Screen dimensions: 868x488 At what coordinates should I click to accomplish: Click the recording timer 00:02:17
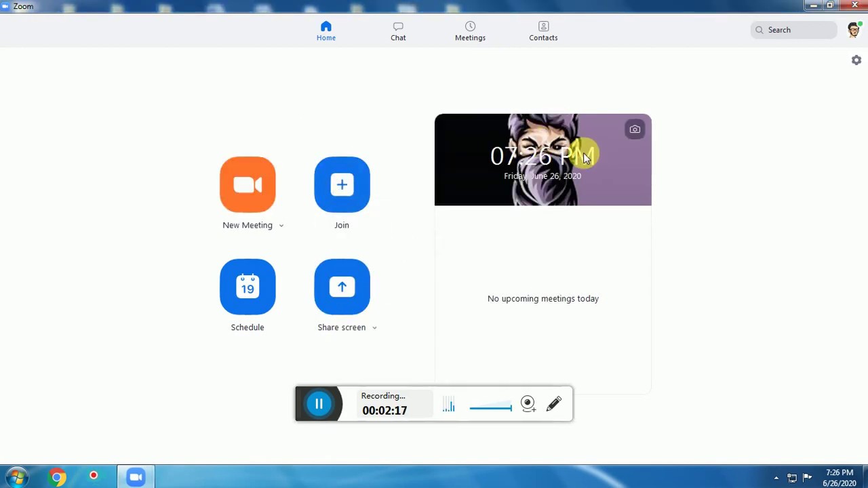pos(384,411)
